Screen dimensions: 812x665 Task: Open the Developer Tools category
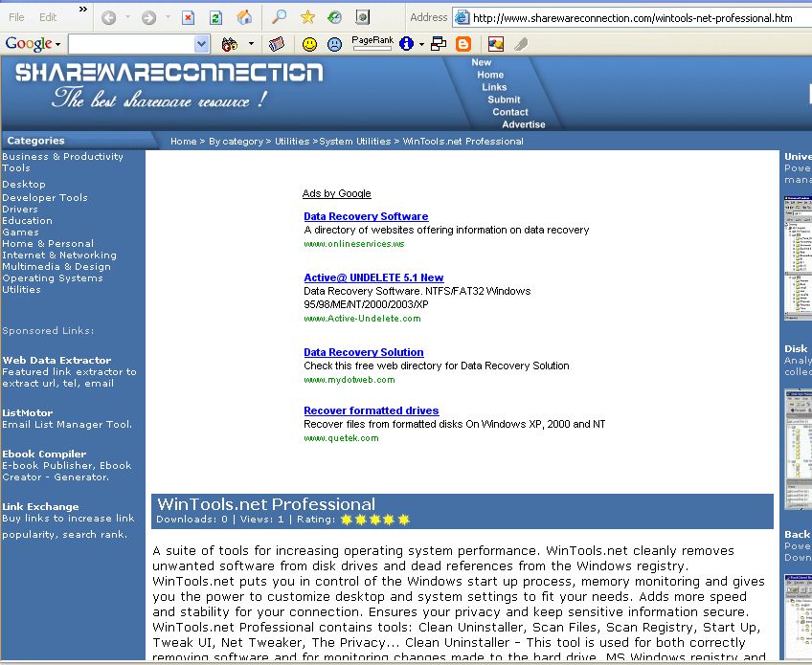click(45, 198)
